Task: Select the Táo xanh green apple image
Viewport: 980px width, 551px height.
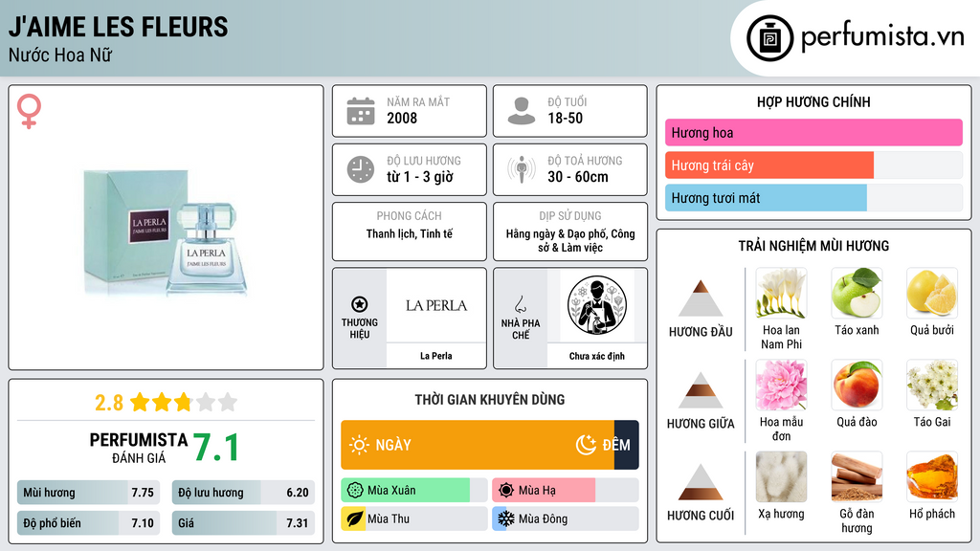Action: (x=857, y=293)
